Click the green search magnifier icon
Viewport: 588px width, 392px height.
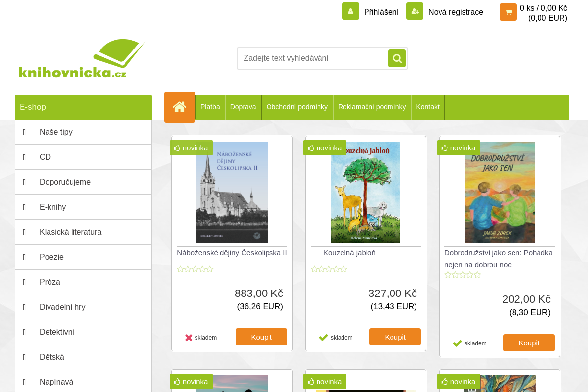396,58
